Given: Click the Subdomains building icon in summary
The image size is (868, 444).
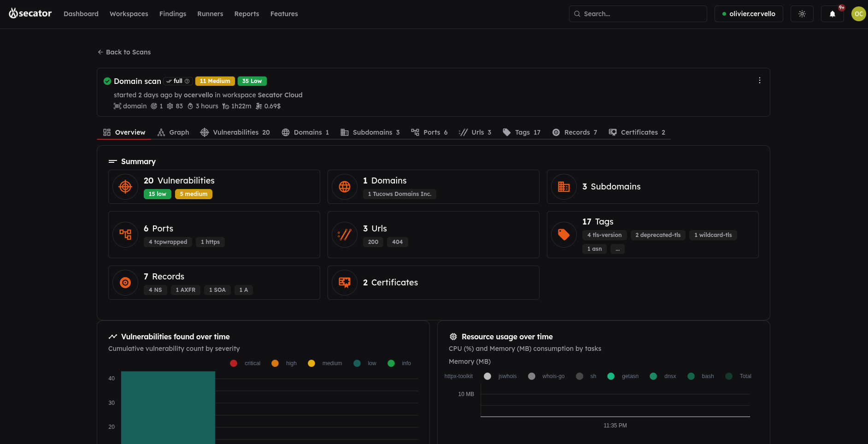Looking at the screenshot, I should click(564, 187).
